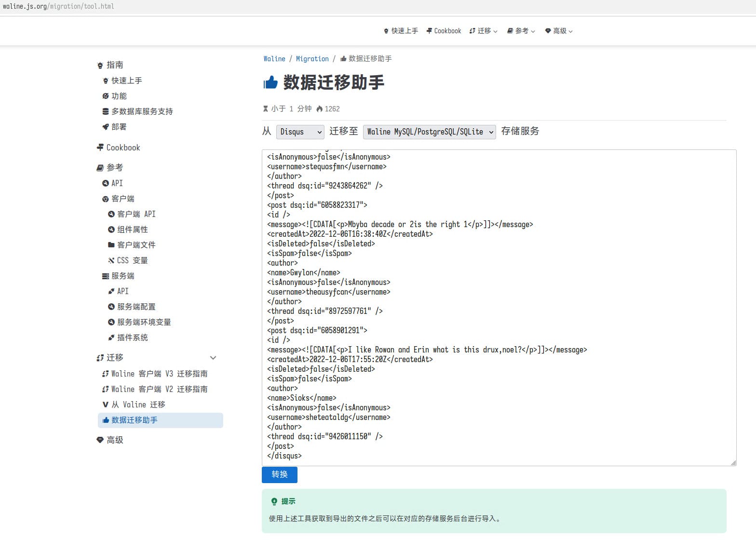Open the Disqus source dropdown

point(300,132)
